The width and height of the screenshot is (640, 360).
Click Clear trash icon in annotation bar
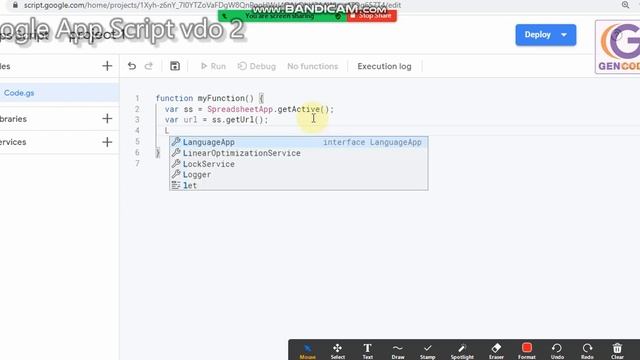point(617,351)
